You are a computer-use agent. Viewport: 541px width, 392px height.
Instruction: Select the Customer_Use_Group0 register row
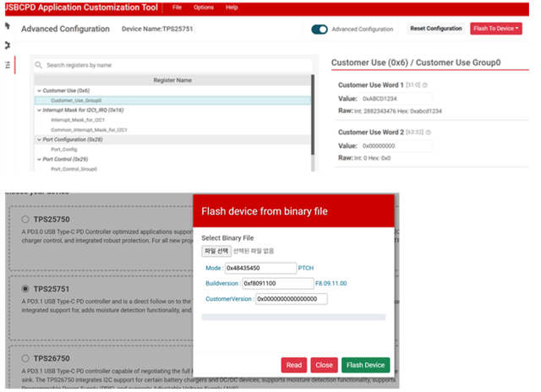pos(172,101)
